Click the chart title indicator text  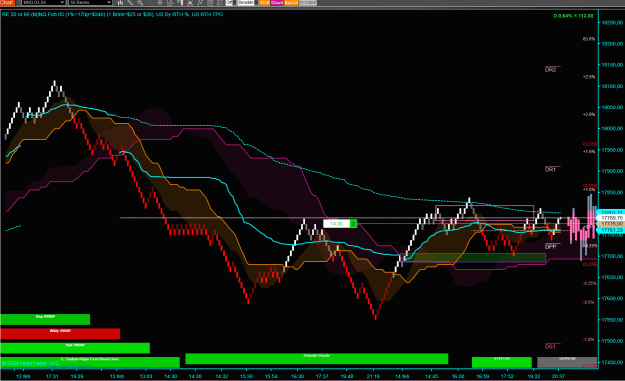tap(112, 14)
